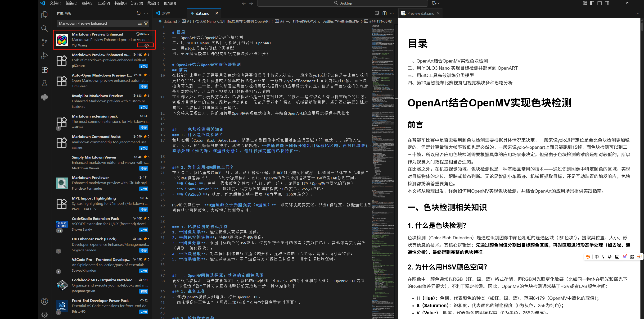The width and height of the screenshot is (644, 319).
Task: Open the Accounts icon in the activity bar
Action: point(44,301)
